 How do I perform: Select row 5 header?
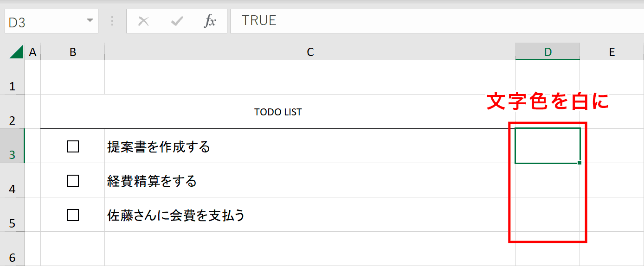pos(12,215)
